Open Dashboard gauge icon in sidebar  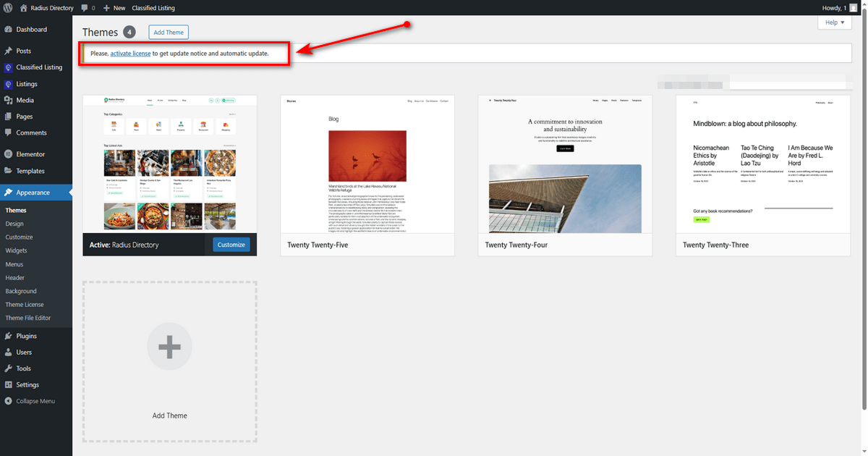8,30
